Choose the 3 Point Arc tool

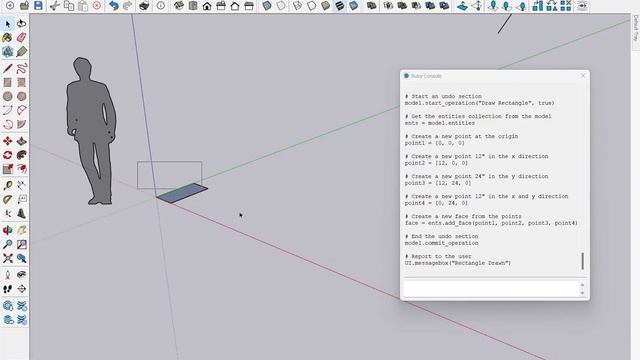[7, 124]
